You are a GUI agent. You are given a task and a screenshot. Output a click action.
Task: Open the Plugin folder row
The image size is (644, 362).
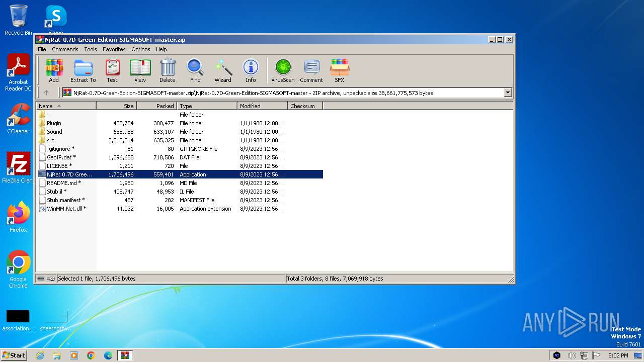180,123
